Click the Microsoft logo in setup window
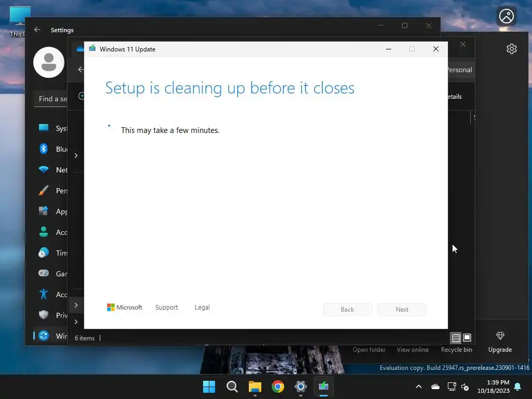Screen dimensions: 532x399 (x=125, y=308)
